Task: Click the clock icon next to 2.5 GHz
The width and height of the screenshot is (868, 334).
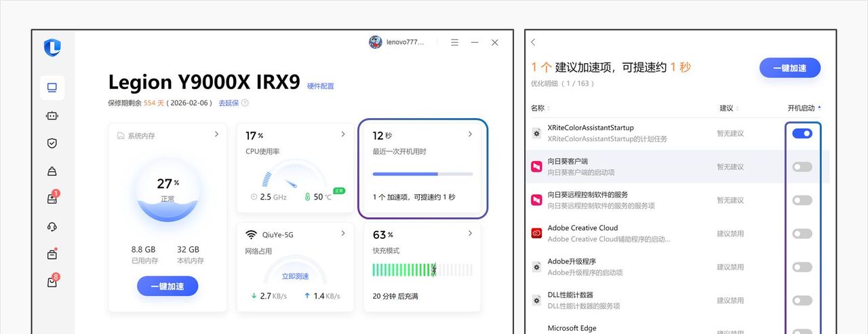Action: click(254, 197)
